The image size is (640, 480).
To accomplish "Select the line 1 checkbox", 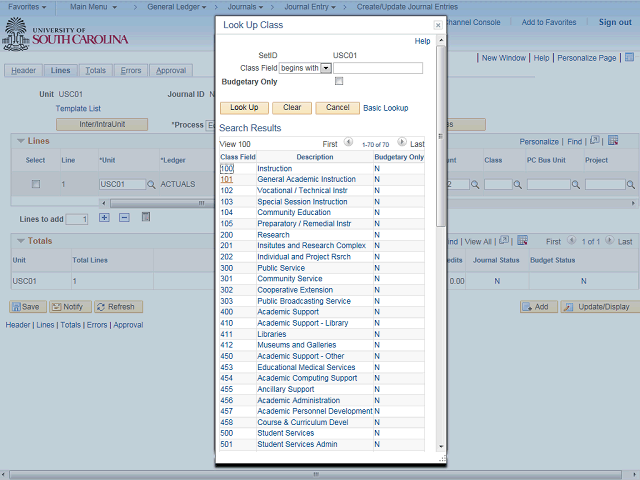I will click(36, 184).
